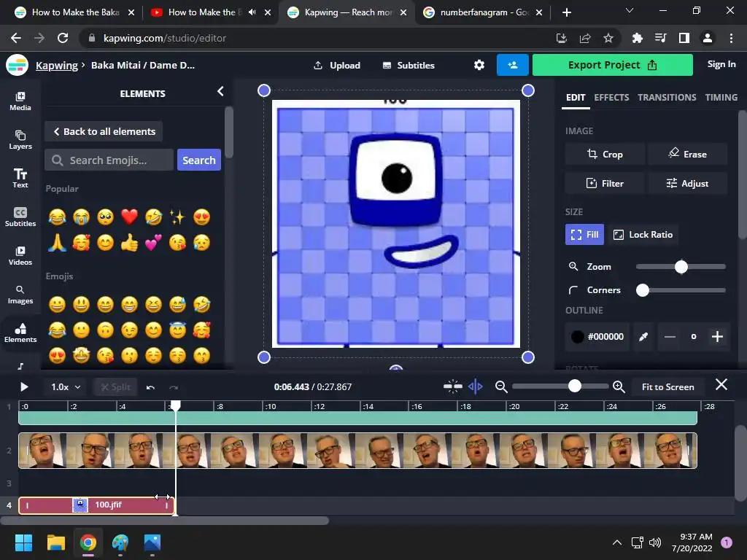The image size is (747, 560).
Task: Open playback speed 1.0x dropdown
Action: [x=66, y=387]
